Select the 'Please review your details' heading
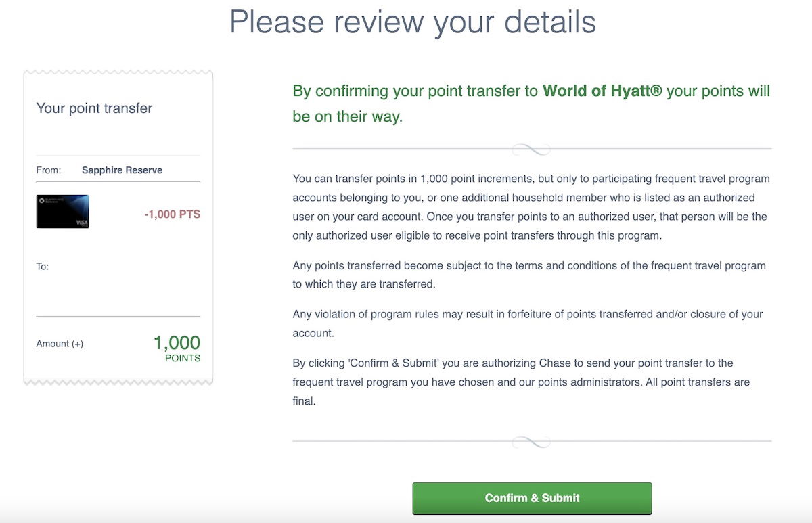The width and height of the screenshot is (812, 523). 413,21
